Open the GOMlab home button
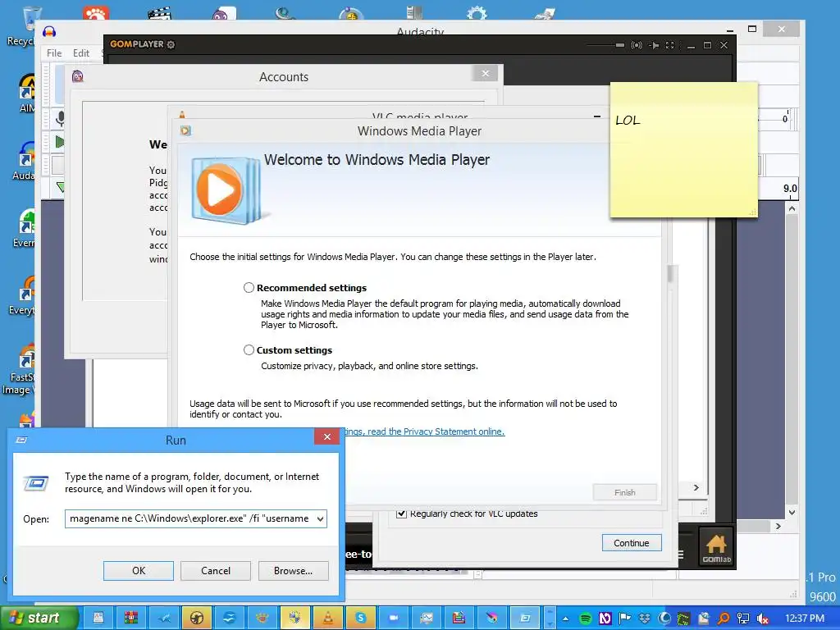This screenshot has width=840, height=630. point(716,547)
